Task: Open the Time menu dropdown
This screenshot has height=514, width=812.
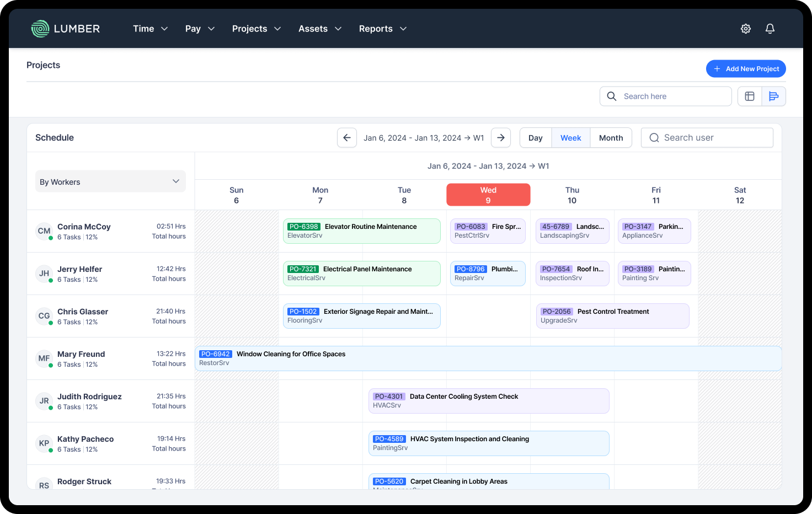Action: tap(150, 29)
